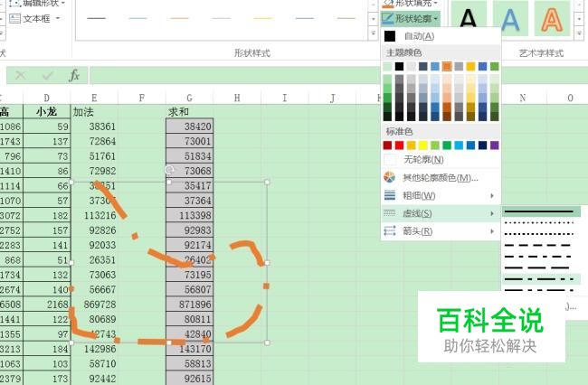Click the shape rotation handle
The width and height of the screenshot is (588, 385).
(x=169, y=170)
